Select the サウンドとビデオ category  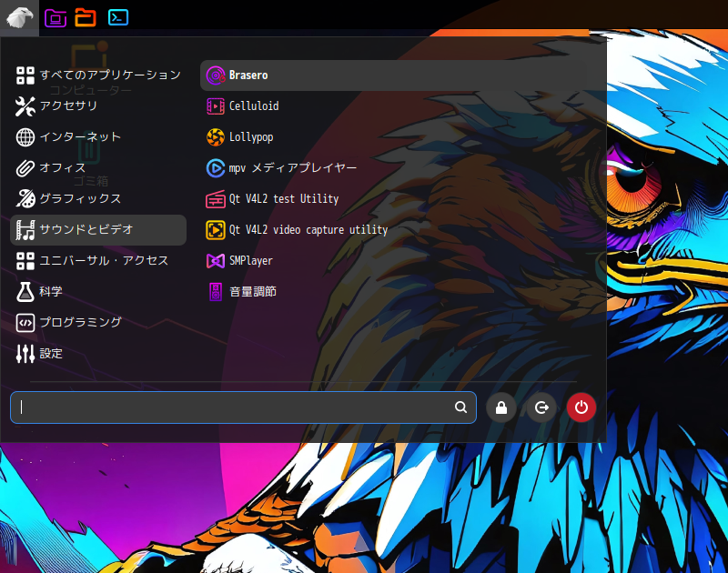98,230
